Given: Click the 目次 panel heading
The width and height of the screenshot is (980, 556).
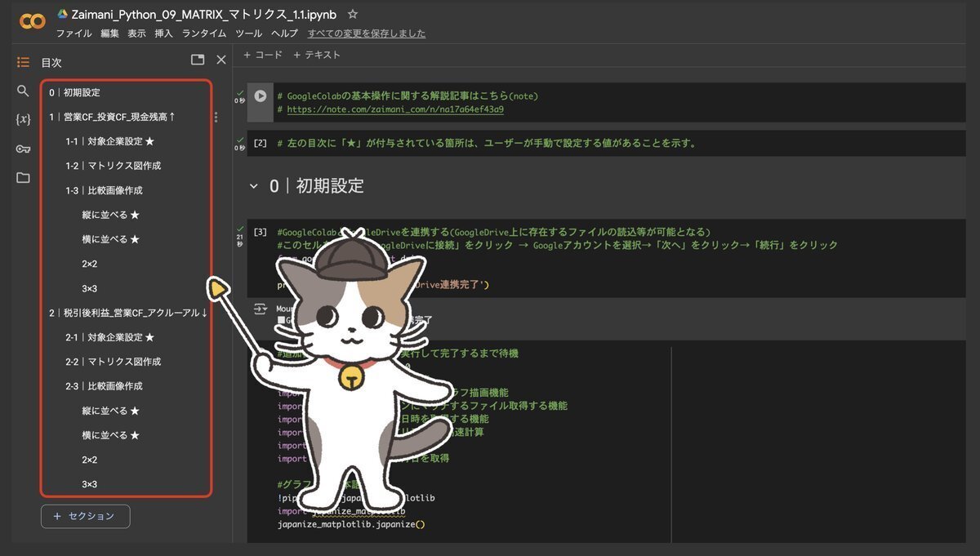Looking at the screenshot, I should click(x=51, y=62).
